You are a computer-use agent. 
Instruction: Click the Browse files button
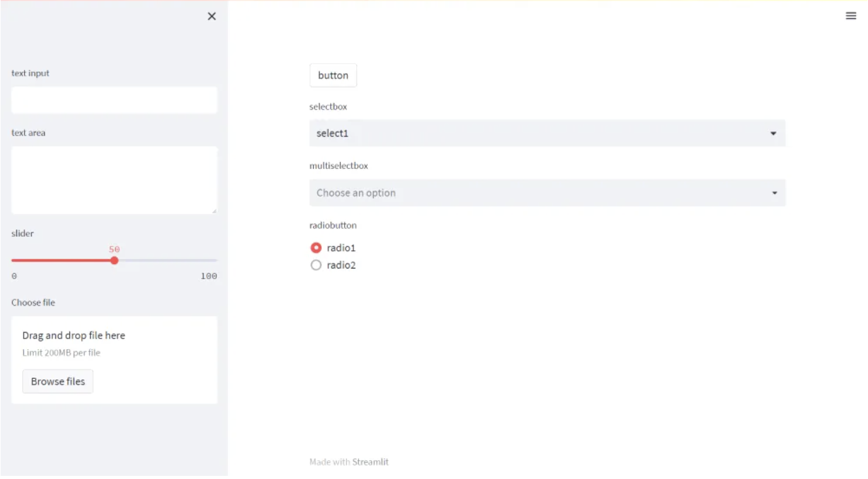pos(57,381)
